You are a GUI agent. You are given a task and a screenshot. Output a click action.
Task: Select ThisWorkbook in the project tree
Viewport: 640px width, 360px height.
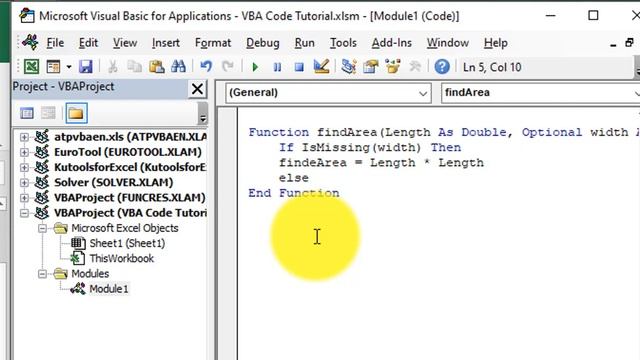(x=121, y=259)
